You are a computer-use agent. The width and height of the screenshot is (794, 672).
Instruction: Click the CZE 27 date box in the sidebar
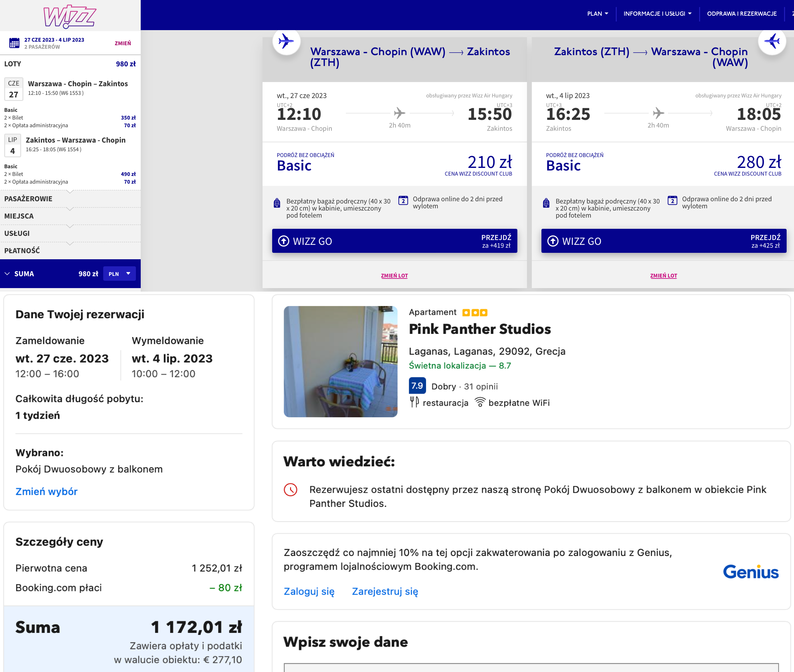(14, 89)
